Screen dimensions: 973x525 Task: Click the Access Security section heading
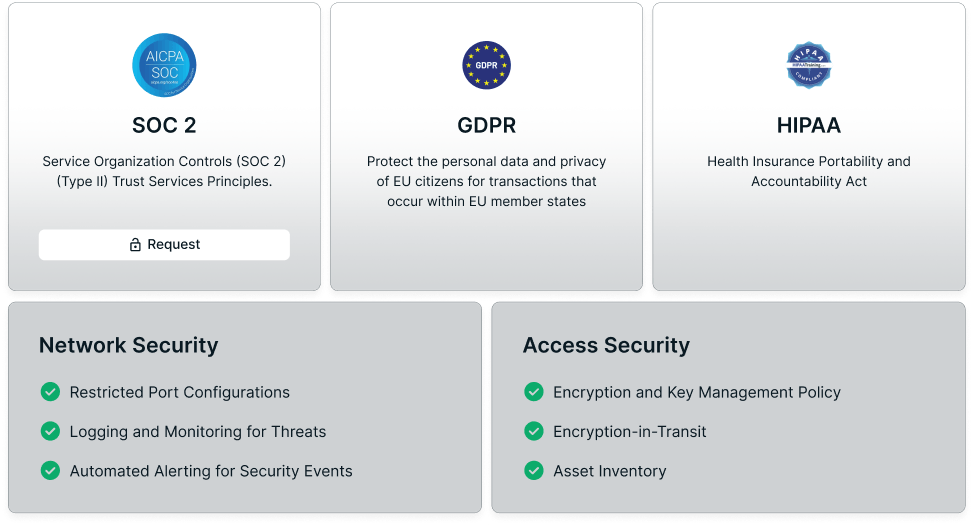coord(606,346)
